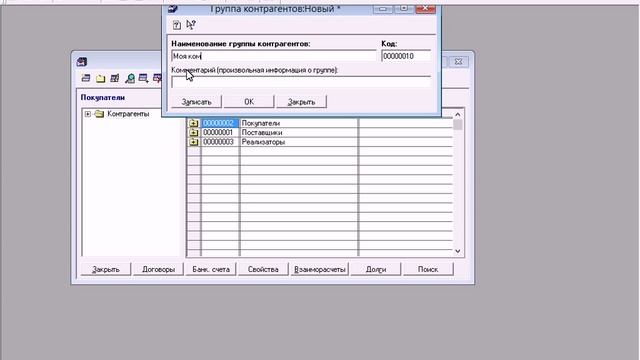Click the Код field with 00000010
This screenshot has height=360, width=640.
pos(406,56)
